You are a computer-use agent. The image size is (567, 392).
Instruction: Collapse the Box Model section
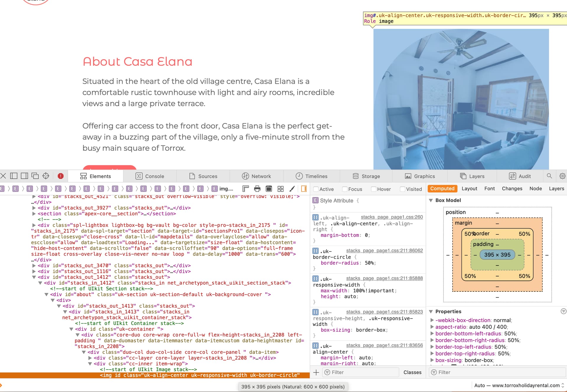point(431,200)
